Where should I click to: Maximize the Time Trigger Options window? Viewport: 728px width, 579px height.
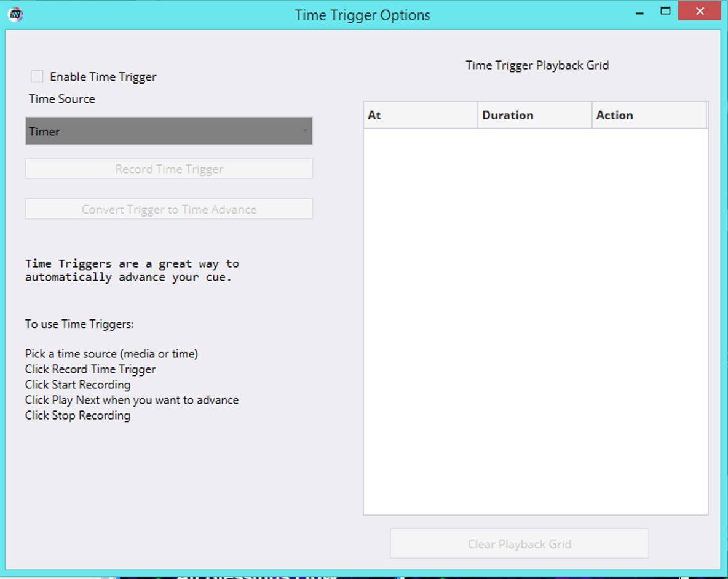(x=665, y=11)
